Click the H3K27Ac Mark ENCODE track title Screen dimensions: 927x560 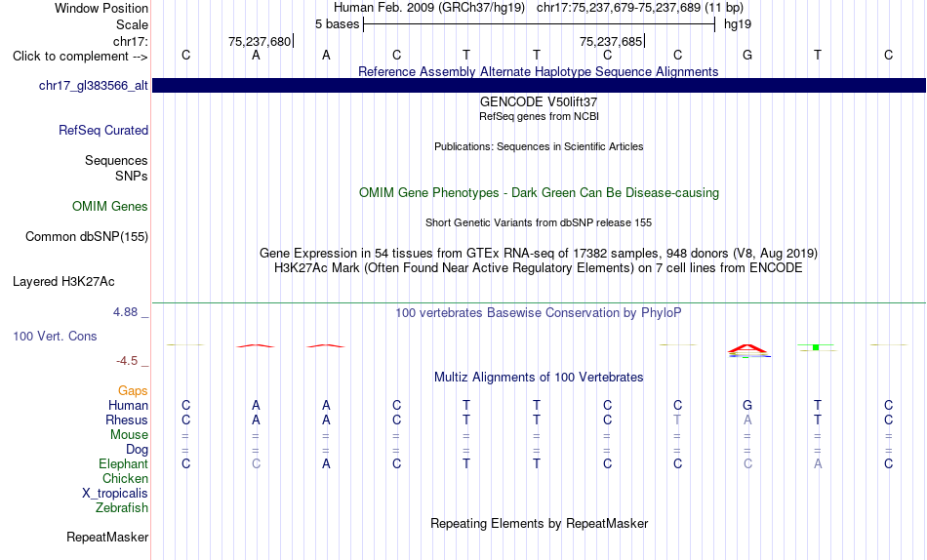[x=539, y=268]
